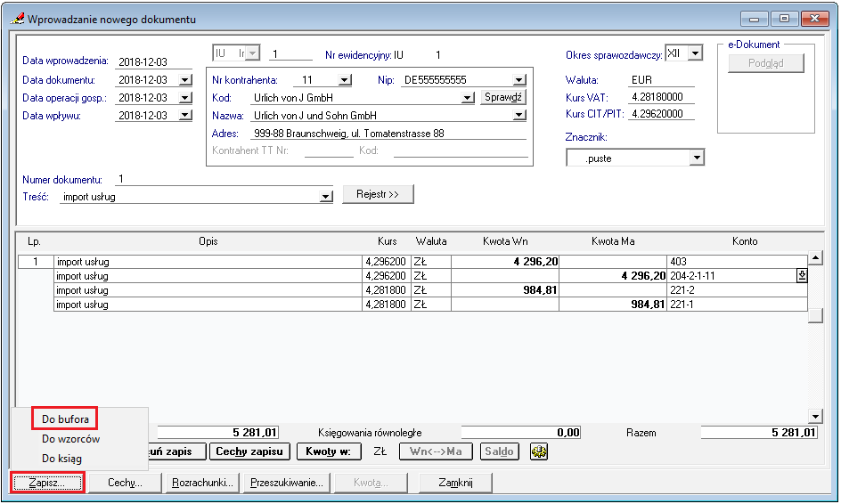Viewport: 841px width, 504px height.
Task: Click the Cechy... button
Action: [125, 483]
